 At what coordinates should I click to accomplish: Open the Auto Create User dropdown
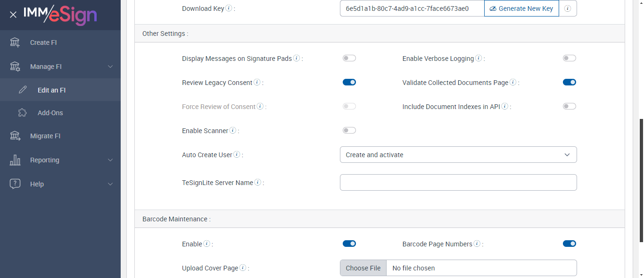(x=458, y=155)
